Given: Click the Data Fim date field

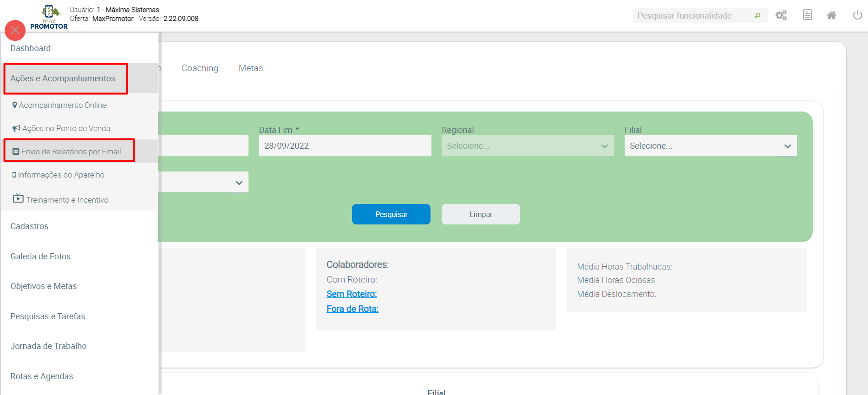Looking at the screenshot, I should [345, 145].
